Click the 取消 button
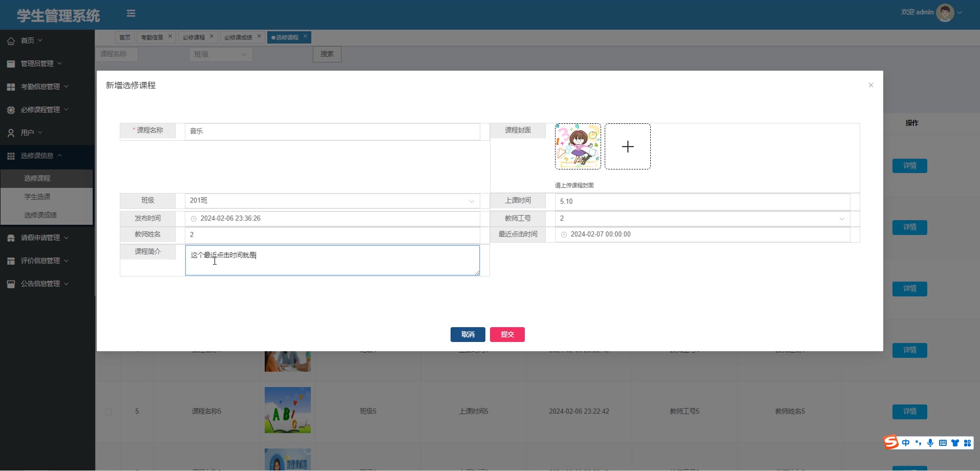The image size is (980, 471). tap(468, 334)
